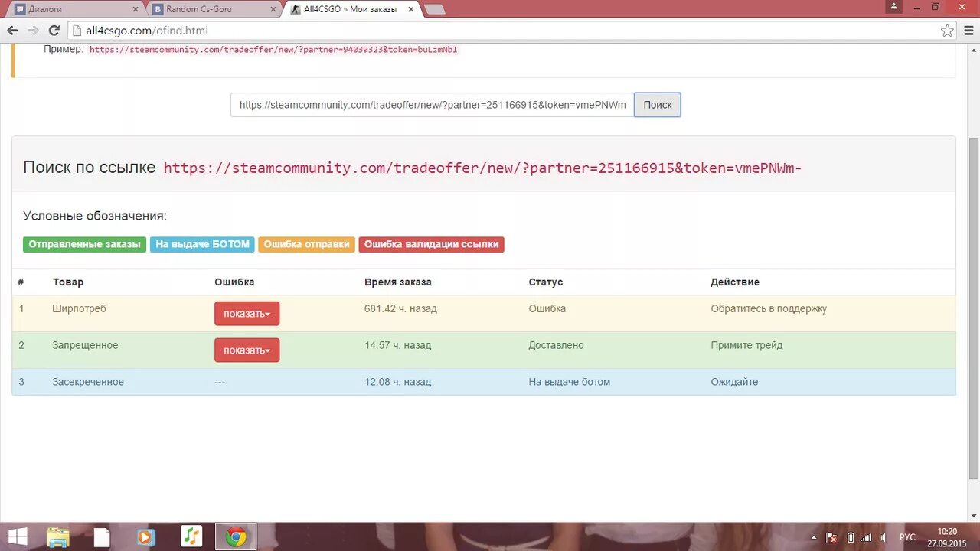Click the red Ошибка валидации ссылки label

(431, 244)
